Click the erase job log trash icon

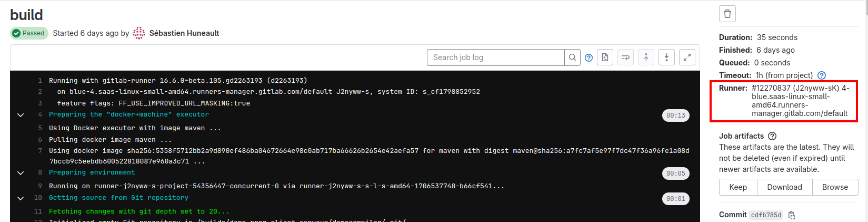(x=727, y=14)
